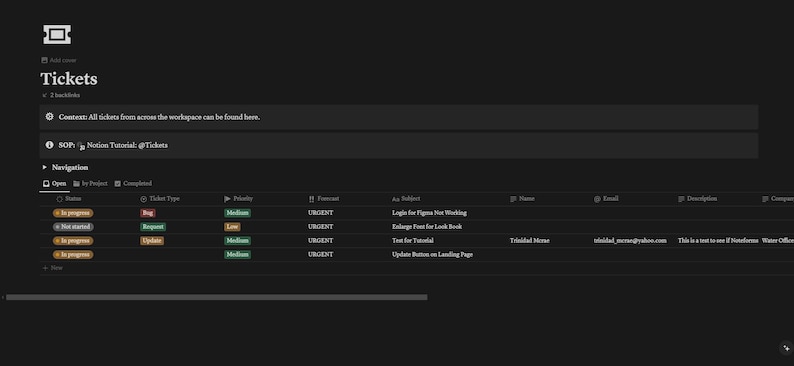Click the Email column header
This screenshot has width=794, height=366.
click(606, 199)
